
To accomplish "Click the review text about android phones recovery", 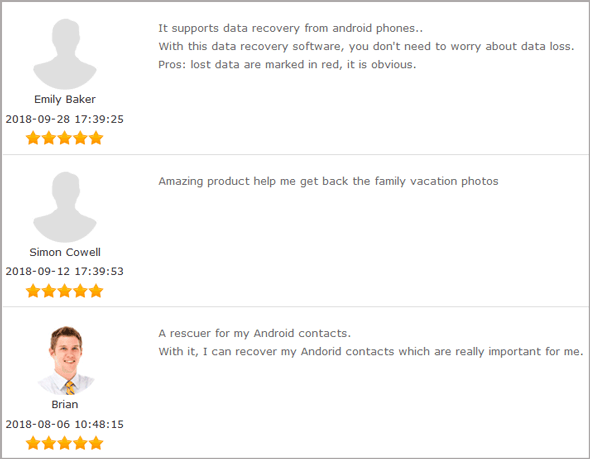I will [x=290, y=28].
